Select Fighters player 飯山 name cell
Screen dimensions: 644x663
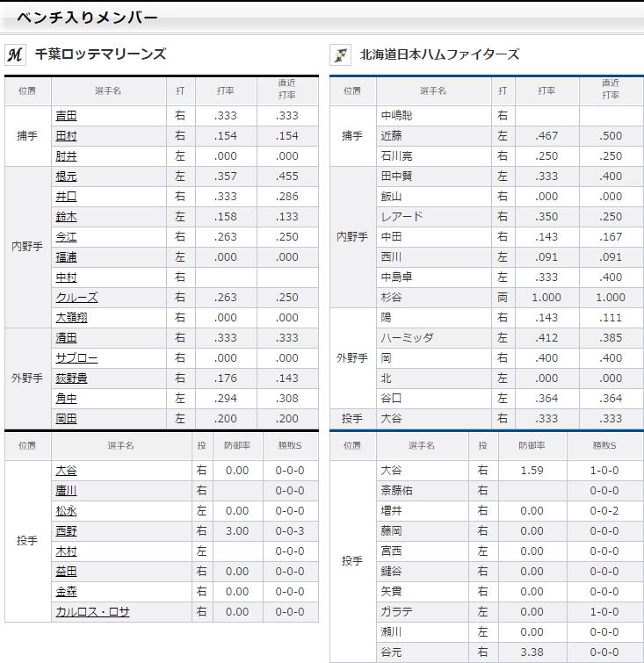coord(434,197)
